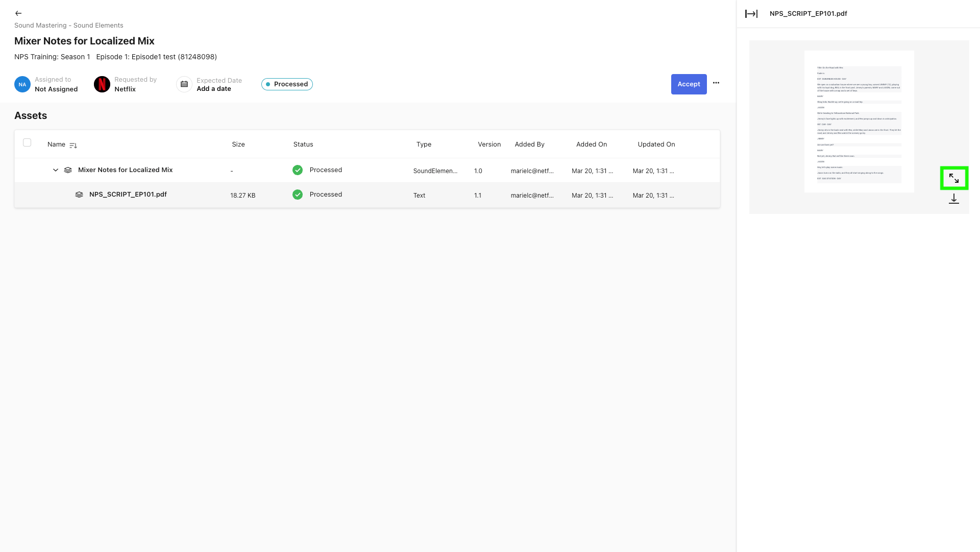Open the PDF preview in fullscreen
The height and width of the screenshot is (552, 980).
click(x=954, y=178)
